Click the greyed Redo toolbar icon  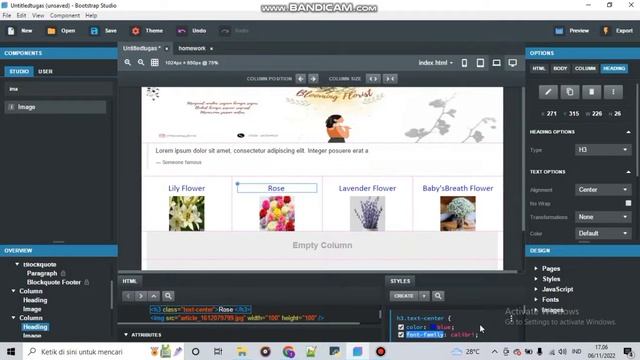224,31
